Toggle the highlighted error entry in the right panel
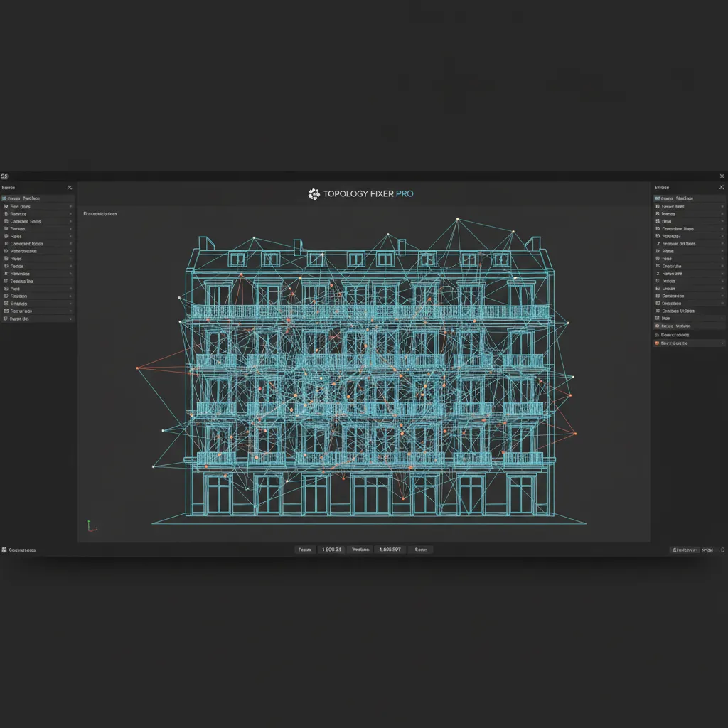728x728 pixels. pos(686,325)
